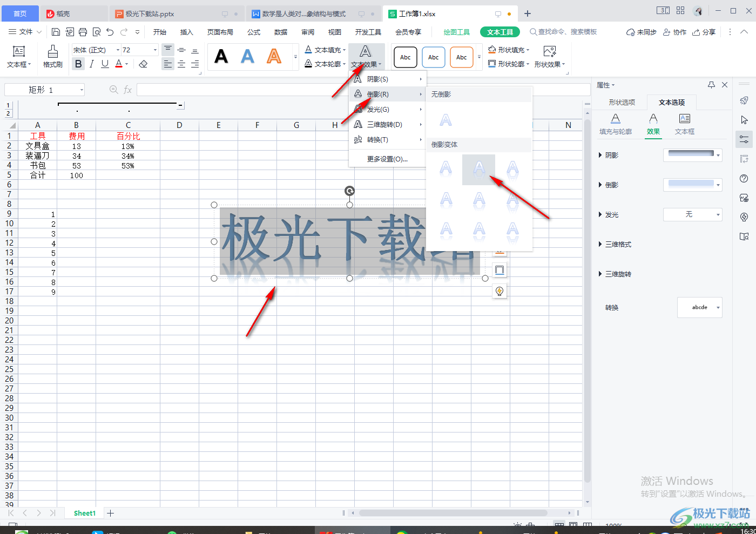
Task: Undo the last action
Action: (x=110, y=32)
